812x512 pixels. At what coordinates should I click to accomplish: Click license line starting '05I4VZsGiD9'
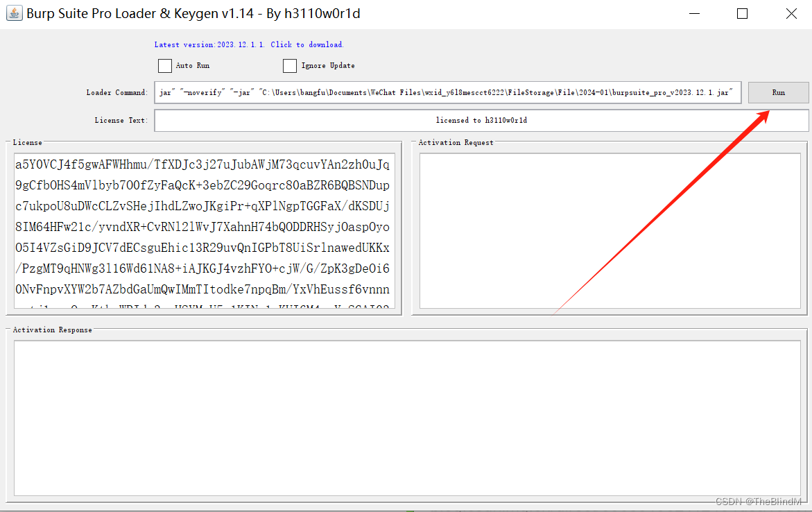tap(202, 248)
